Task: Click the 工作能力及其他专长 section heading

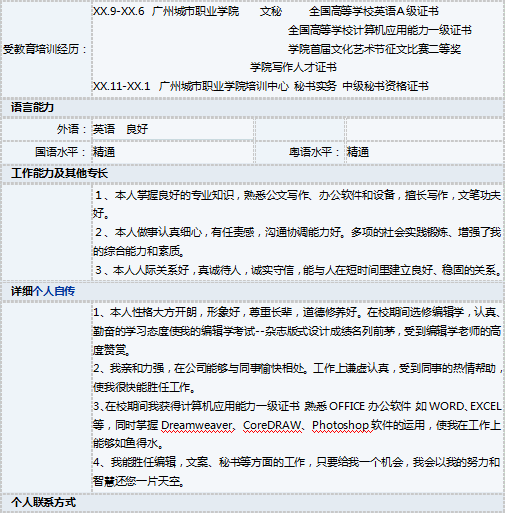Action: coord(59,173)
